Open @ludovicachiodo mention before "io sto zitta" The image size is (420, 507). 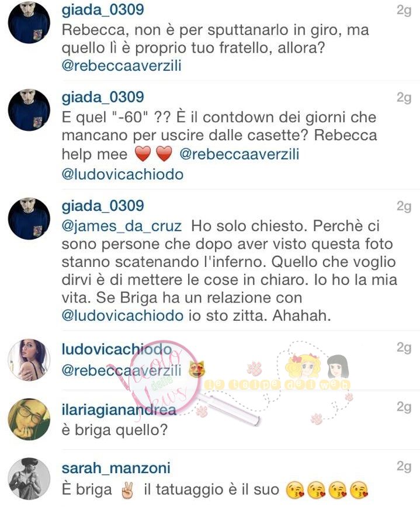pyautogui.click(x=123, y=315)
